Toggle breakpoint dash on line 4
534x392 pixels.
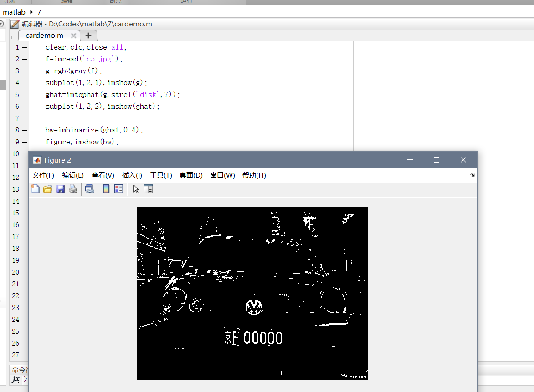(25, 83)
